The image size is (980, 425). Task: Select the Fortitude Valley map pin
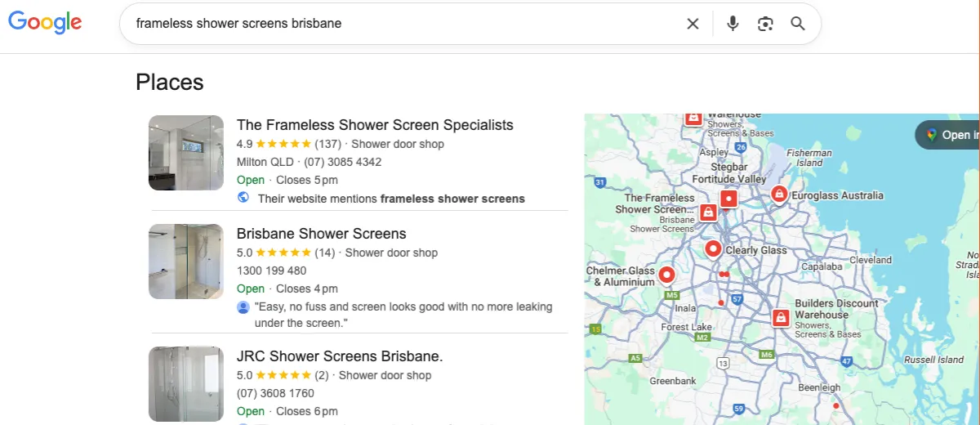point(728,199)
